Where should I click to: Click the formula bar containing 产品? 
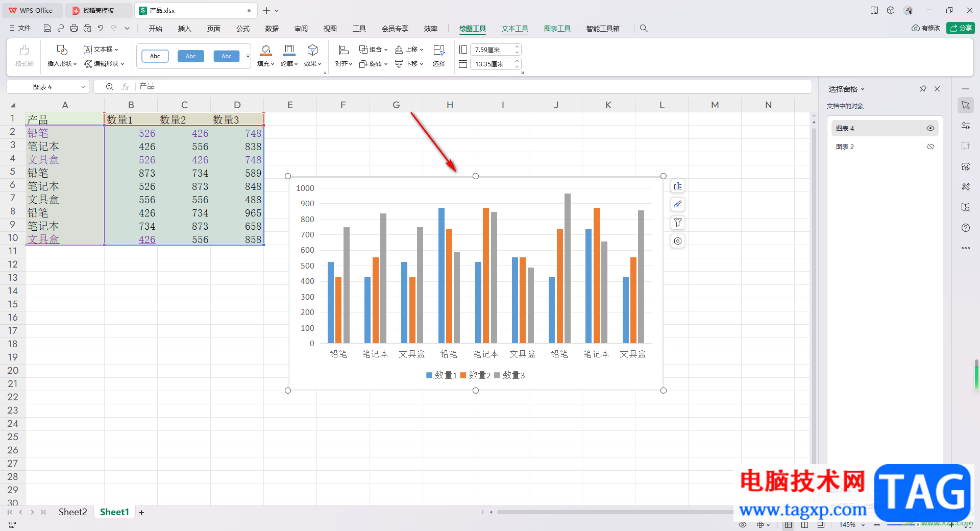coord(474,87)
